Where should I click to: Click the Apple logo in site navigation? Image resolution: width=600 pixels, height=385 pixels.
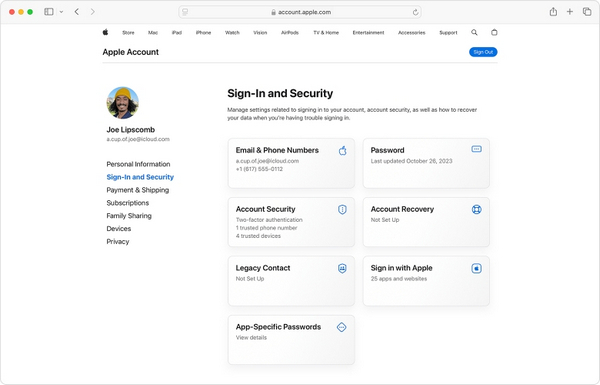[x=105, y=32]
